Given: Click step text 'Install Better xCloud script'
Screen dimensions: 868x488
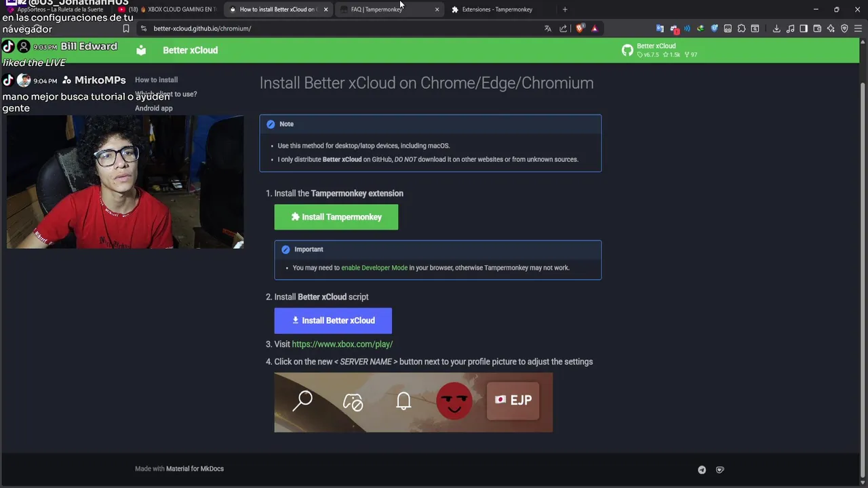Looking at the screenshot, I should [x=321, y=297].
